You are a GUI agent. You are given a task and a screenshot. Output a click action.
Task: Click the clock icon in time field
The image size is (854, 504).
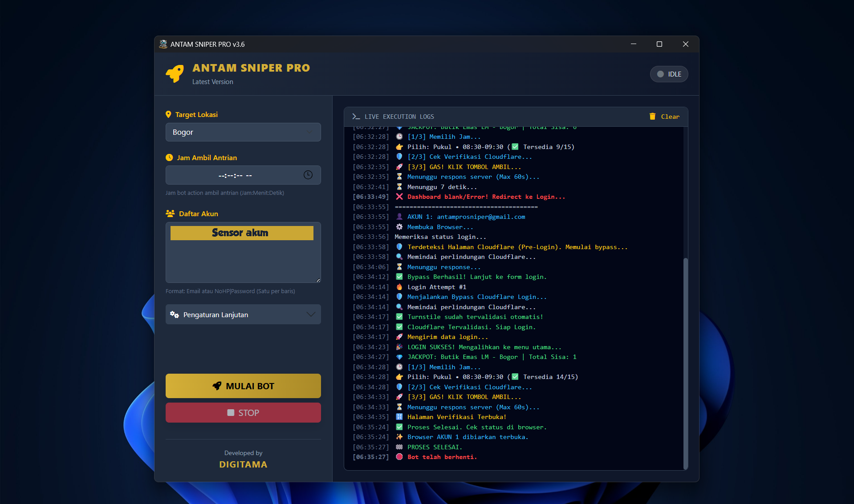308,175
